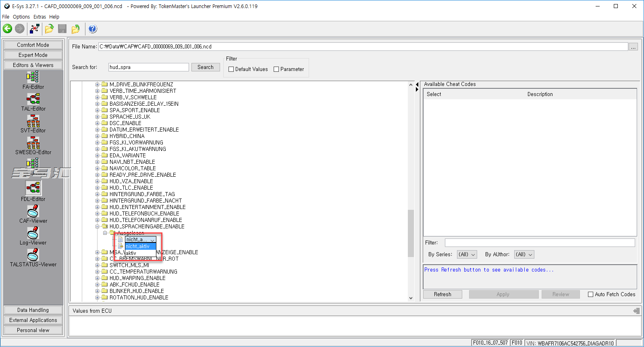Click the green back arrow icon
This screenshot has width=644, height=347.
(7, 29)
